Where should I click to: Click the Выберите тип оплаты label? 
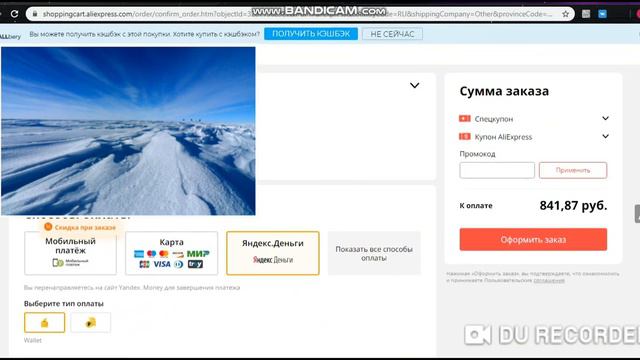(64, 304)
